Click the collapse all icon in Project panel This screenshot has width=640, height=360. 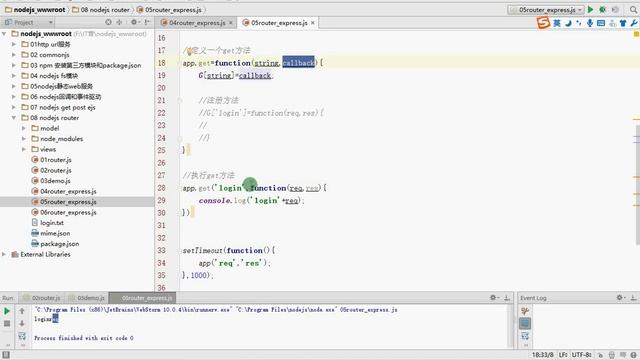(x=120, y=22)
